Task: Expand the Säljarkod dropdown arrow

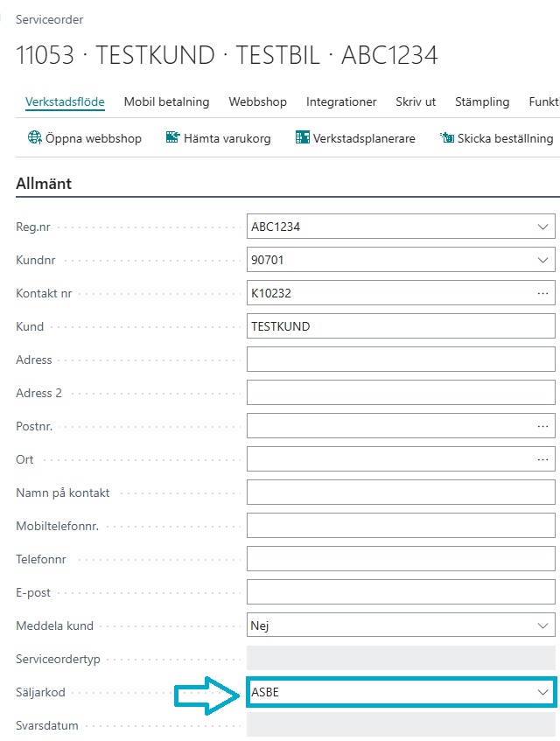Action: (542, 692)
